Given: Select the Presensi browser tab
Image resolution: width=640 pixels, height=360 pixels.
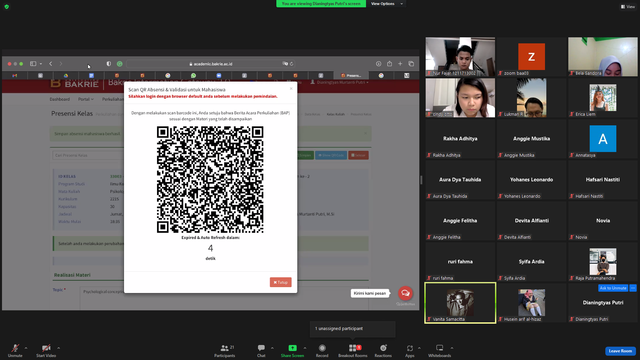Looking at the screenshot, I should (x=351, y=76).
